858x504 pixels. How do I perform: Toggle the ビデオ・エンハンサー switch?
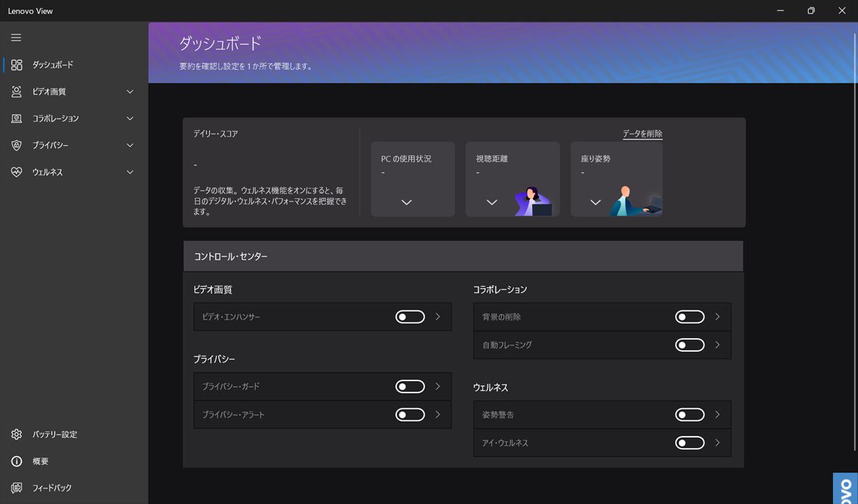click(410, 317)
